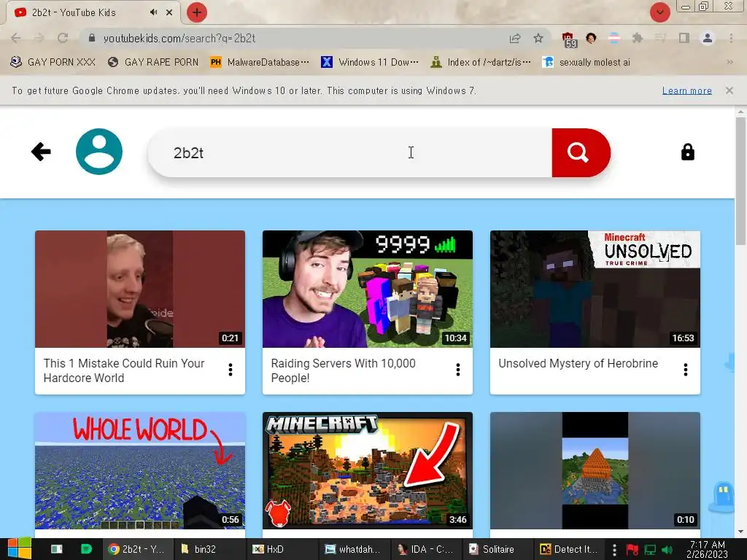The image size is (747, 560).
Task: Expand the hidden bookmarks overflow chevron
Action: pos(729,63)
